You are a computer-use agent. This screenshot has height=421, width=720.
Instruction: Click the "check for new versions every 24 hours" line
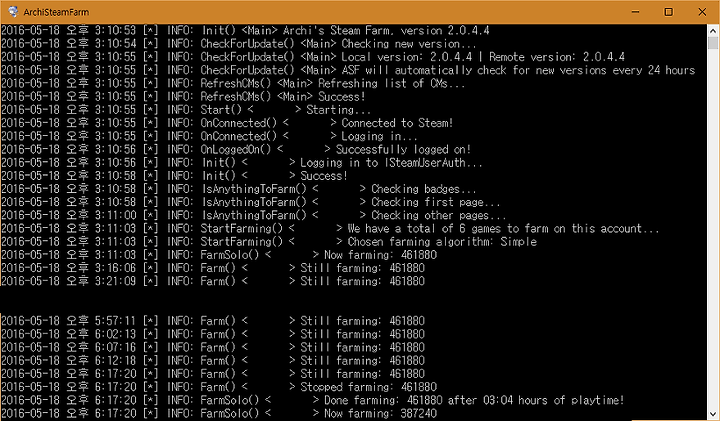click(348, 71)
